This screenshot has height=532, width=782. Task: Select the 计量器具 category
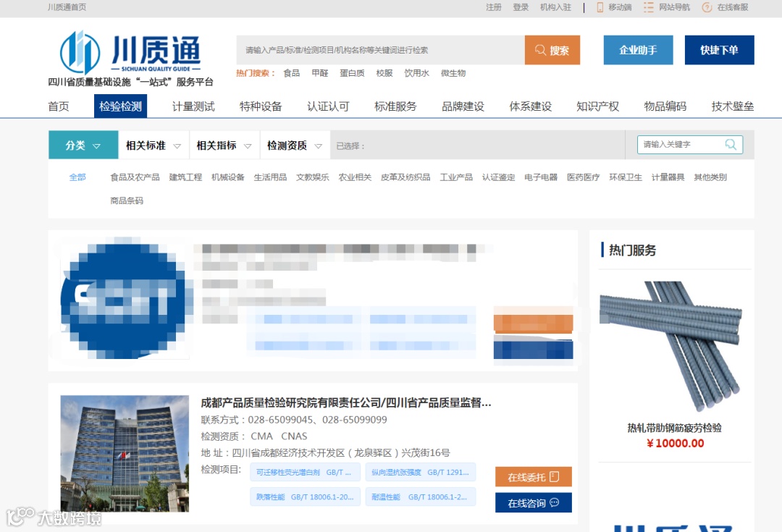pos(668,177)
